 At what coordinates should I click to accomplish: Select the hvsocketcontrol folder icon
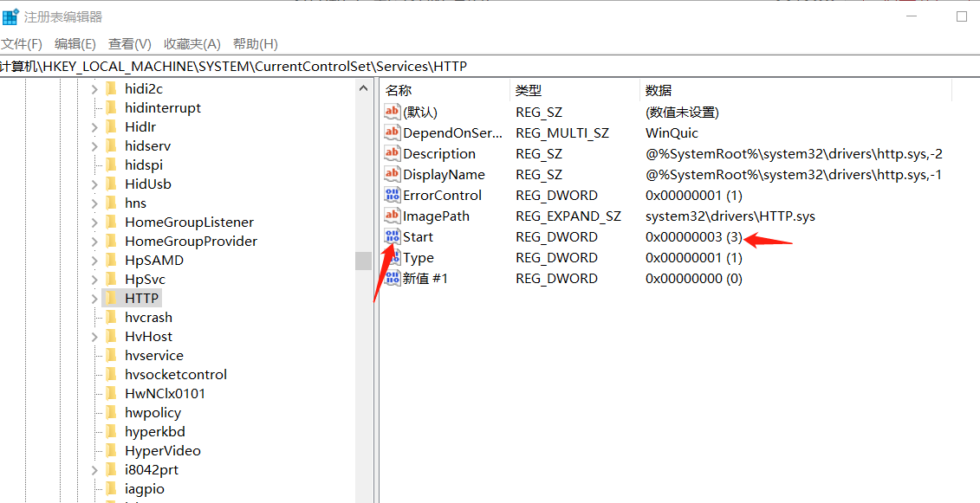(x=111, y=374)
